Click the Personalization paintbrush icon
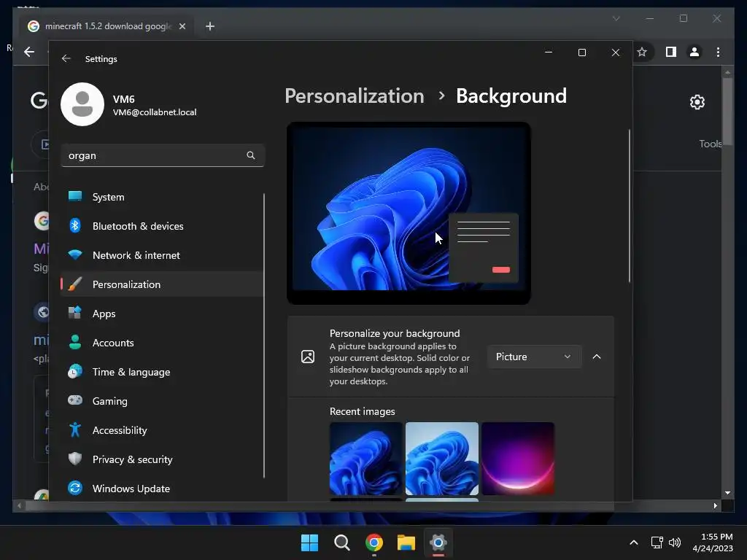Viewport: 747px width, 560px height. pos(75,284)
